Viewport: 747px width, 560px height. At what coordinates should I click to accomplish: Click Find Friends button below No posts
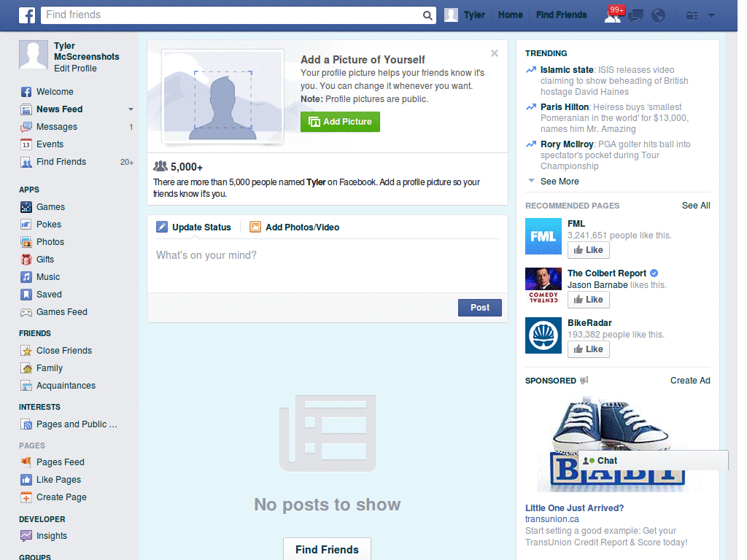[327, 550]
